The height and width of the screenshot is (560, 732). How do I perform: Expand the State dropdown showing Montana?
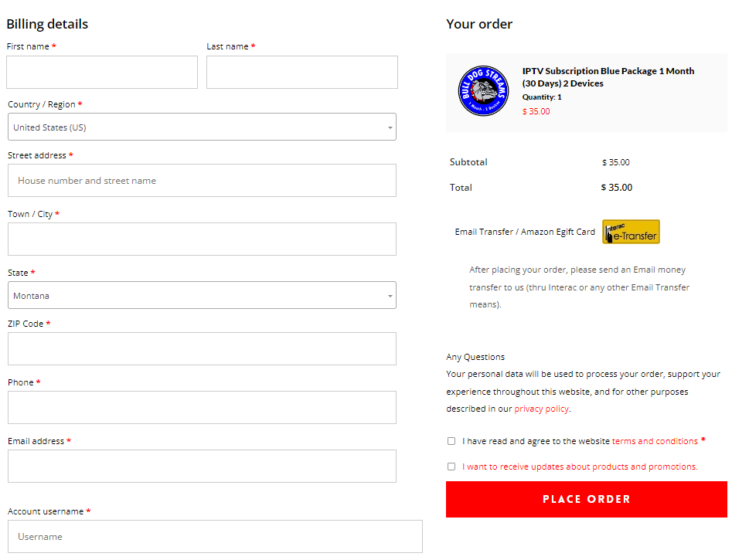[202, 296]
